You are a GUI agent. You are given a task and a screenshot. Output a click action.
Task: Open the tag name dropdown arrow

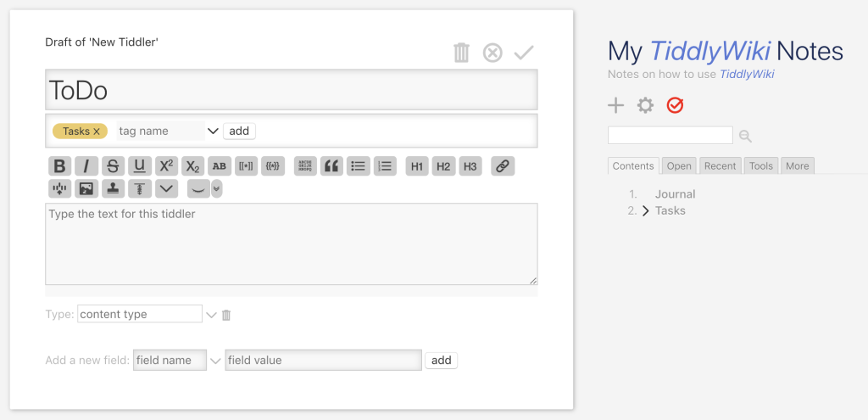(x=213, y=131)
